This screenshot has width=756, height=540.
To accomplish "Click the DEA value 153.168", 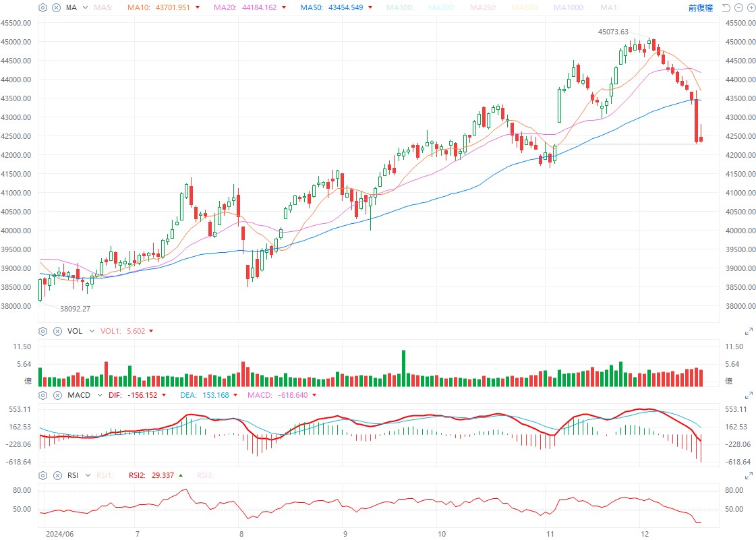I will pyautogui.click(x=216, y=395).
